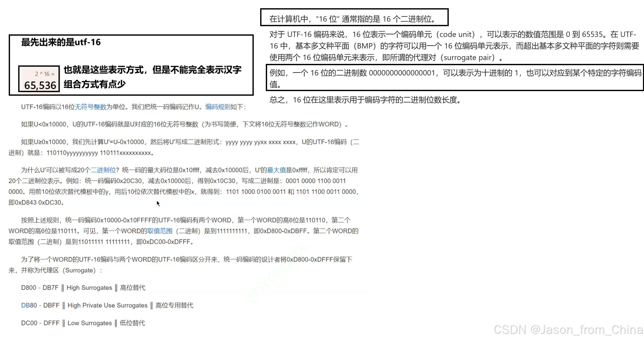Click the blue DB text link
Image resolution: width=644 pixels, height=340 pixels.
click(x=25, y=305)
